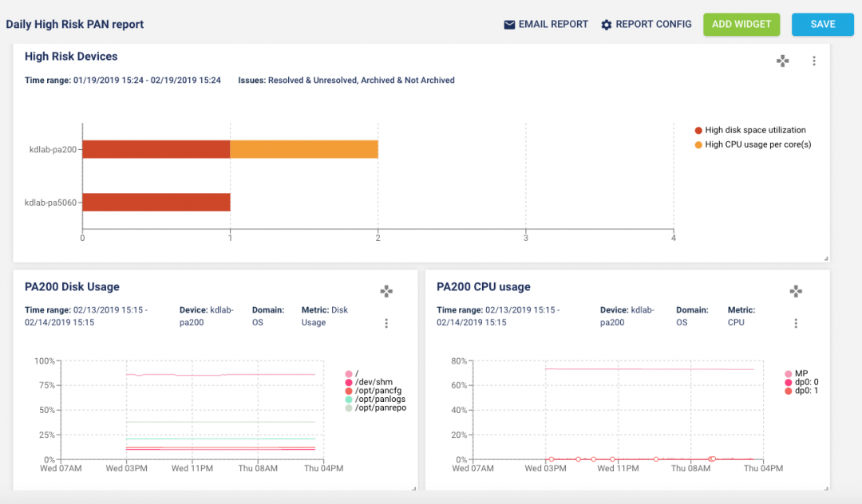Toggle High CPU usage per core(s) legend
Image resolution: width=862 pixels, height=504 pixels.
pos(757,144)
